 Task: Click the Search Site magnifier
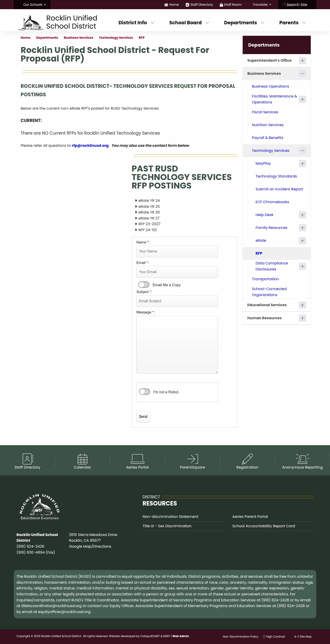point(284,5)
